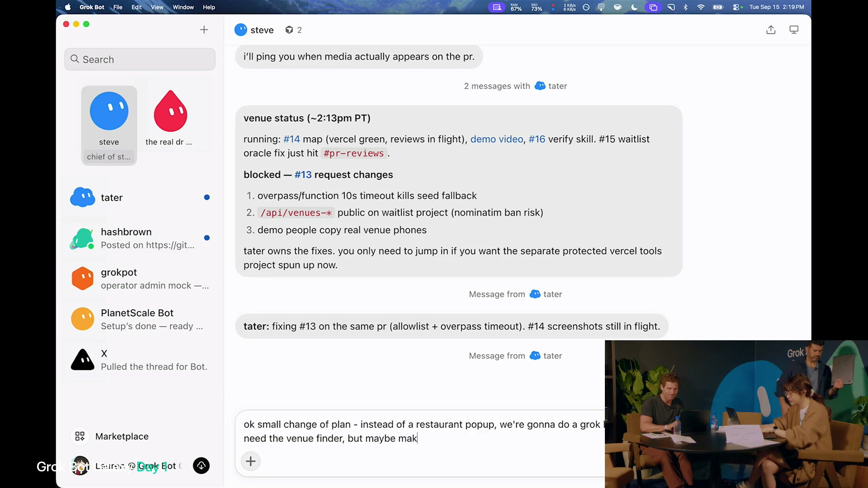Click the 'Message from tater' label above the tater reply
Screen dimensions: 868x488
pyautogui.click(x=515, y=294)
